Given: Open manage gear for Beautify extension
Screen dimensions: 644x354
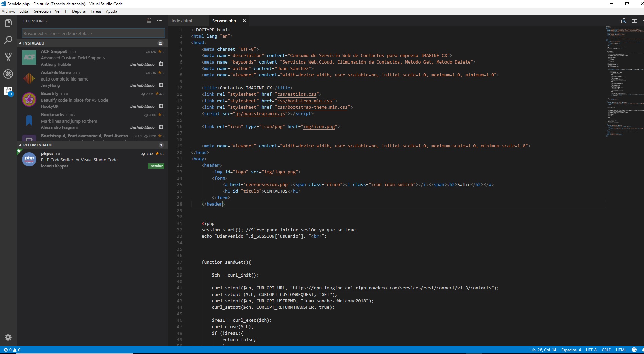Looking at the screenshot, I should coord(161,106).
